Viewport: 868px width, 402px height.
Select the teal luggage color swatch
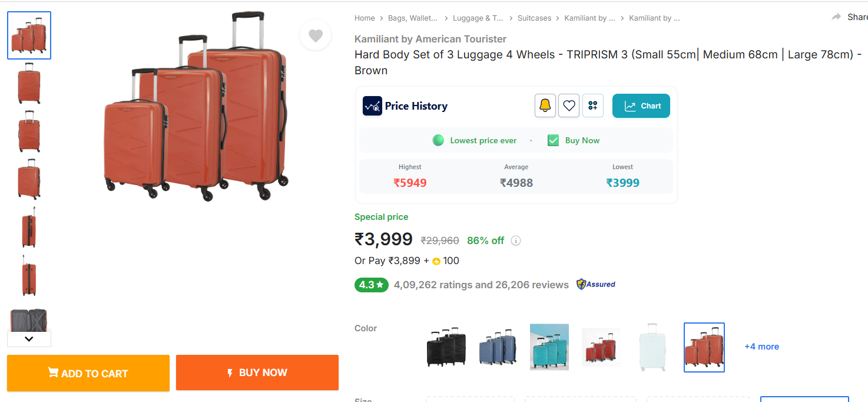[x=549, y=347]
